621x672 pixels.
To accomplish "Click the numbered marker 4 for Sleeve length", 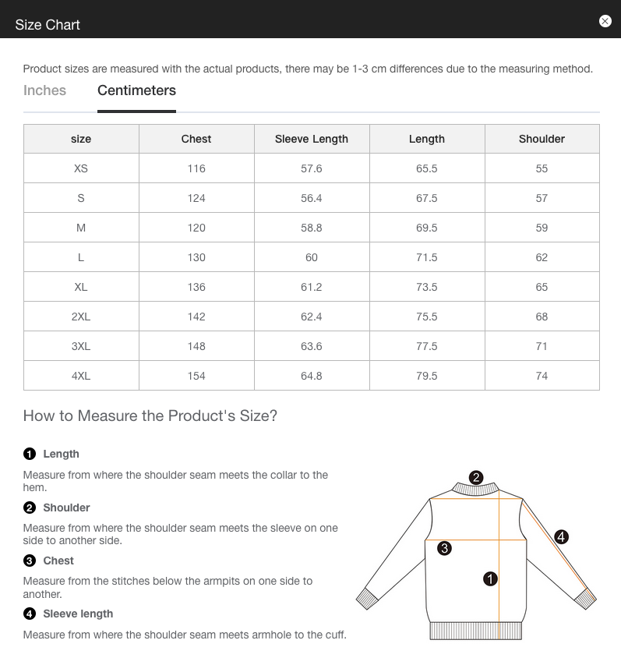I will coord(30,614).
